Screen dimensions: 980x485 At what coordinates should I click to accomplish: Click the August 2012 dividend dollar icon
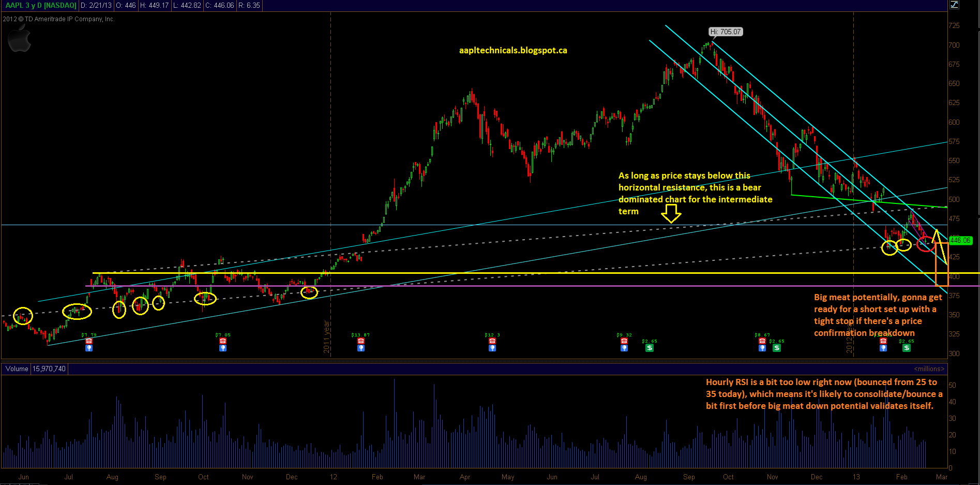(650, 348)
